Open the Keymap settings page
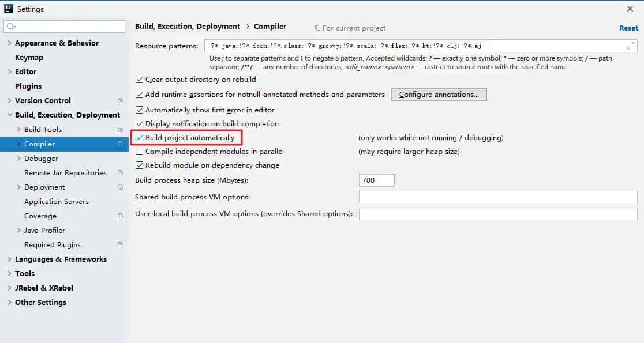The width and height of the screenshot is (644, 343). click(29, 58)
